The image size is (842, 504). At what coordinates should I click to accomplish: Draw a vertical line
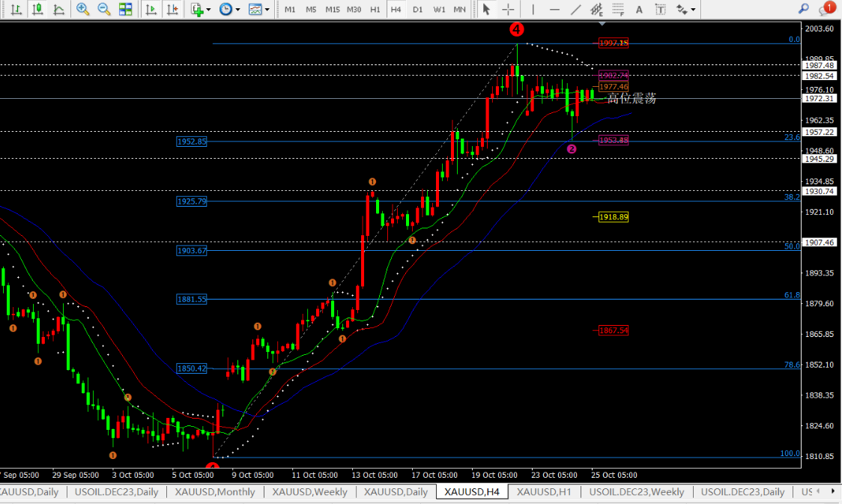pos(533,9)
